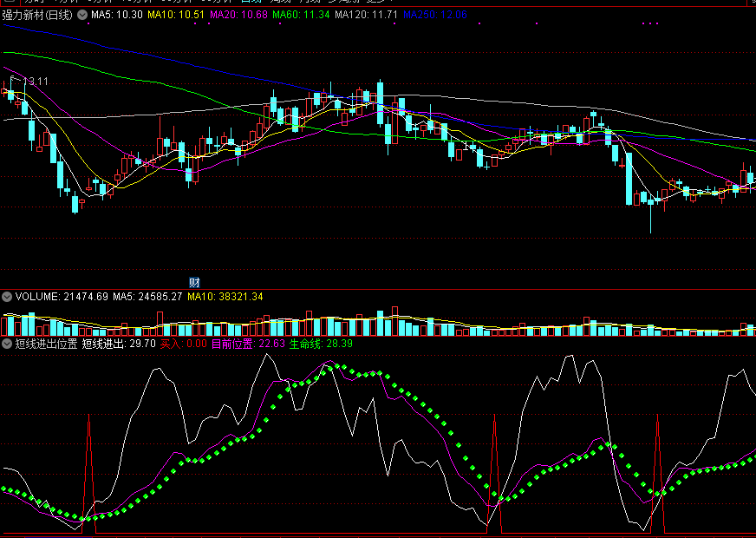Click the volume MA5: 24585.27 value

pos(147,296)
